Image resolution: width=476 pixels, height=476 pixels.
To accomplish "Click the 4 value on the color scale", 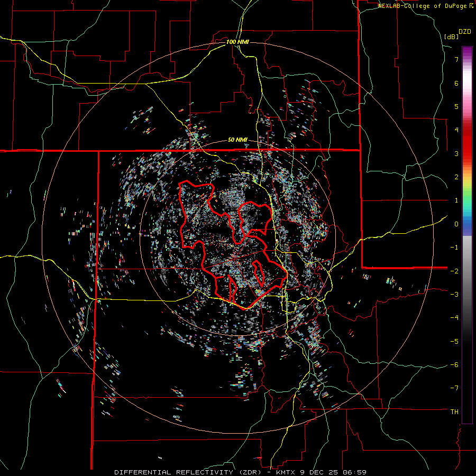I will click(x=456, y=130).
